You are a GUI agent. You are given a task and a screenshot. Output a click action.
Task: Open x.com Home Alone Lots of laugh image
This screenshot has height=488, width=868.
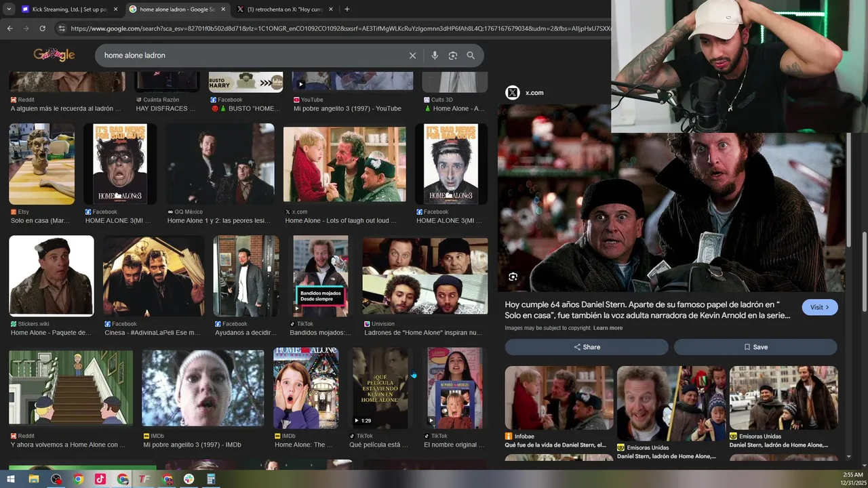click(344, 164)
